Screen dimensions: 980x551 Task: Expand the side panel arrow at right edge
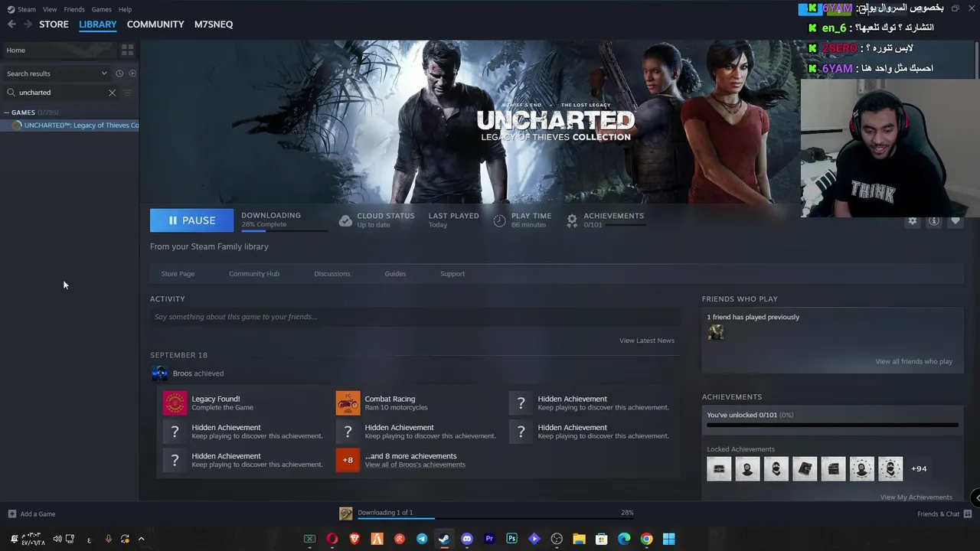pyautogui.click(x=976, y=497)
